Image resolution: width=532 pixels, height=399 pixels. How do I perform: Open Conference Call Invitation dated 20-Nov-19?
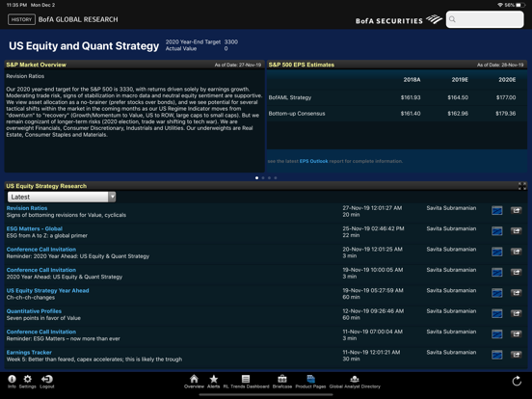coord(41,250)
